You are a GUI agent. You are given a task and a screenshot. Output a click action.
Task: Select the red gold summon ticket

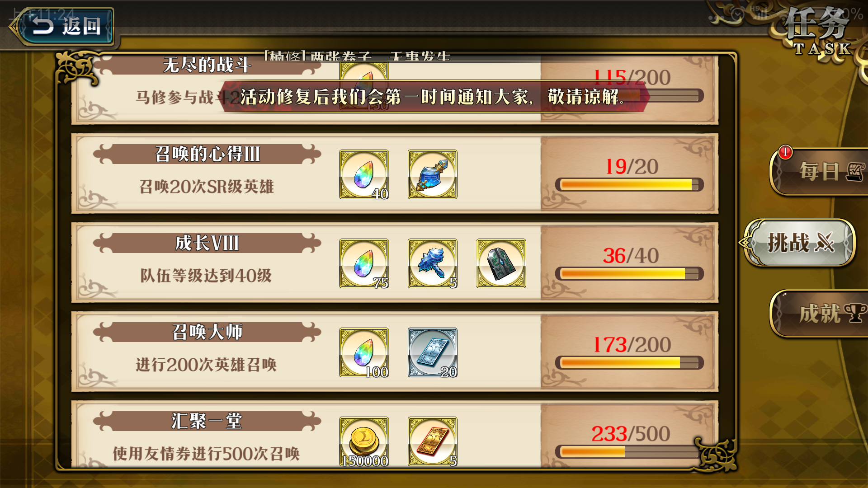pyautogui.click(x=433, y=441)
